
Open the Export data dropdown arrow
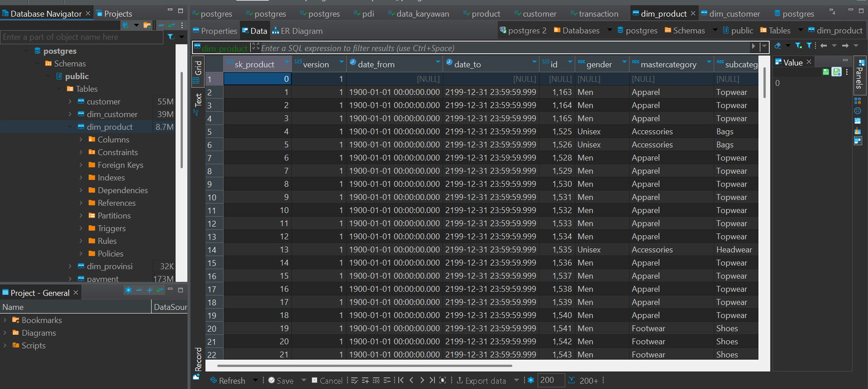pyautogui.click(x=516, y=380)
